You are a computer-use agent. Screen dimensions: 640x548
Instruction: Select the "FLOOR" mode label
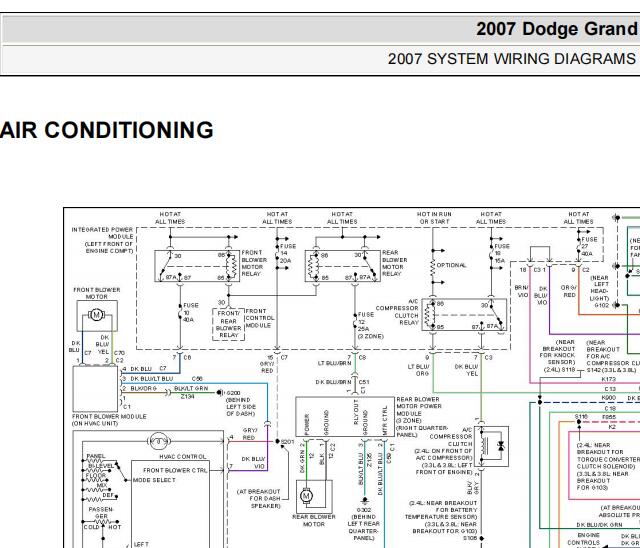[x=96, y=476]
